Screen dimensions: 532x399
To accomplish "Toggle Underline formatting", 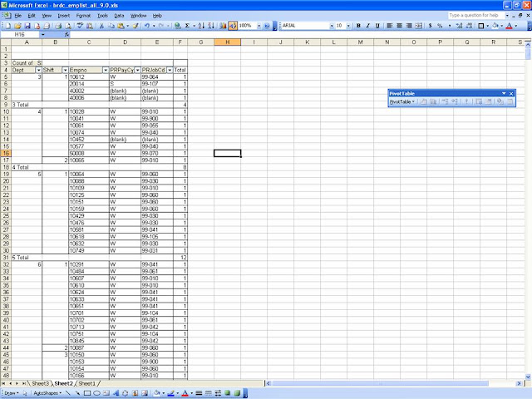I will (377, 26).
